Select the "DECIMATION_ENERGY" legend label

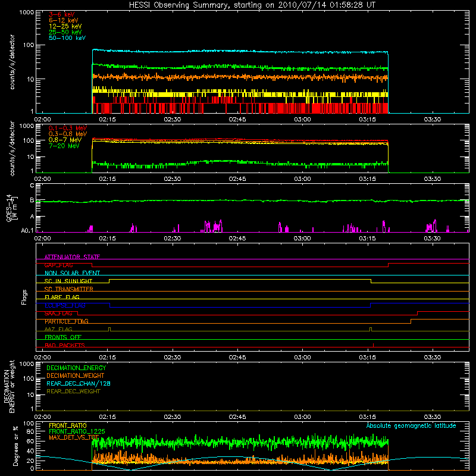pyautogui.click(x=76, y=368)
